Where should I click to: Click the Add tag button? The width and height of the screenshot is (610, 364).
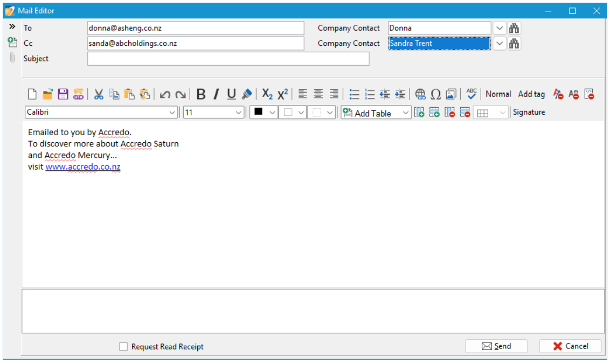[531, 94]
